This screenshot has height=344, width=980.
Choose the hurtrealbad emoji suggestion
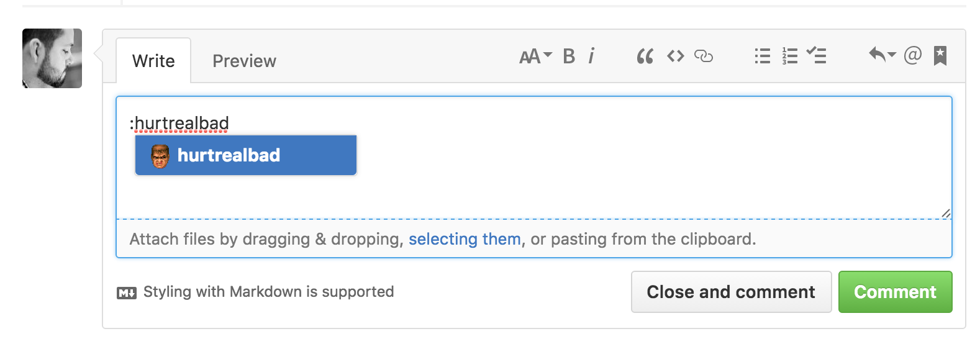(246, 155)
